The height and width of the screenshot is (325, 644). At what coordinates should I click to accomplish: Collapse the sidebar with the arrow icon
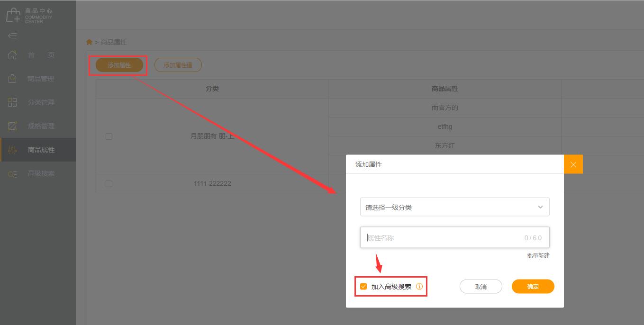12,36
